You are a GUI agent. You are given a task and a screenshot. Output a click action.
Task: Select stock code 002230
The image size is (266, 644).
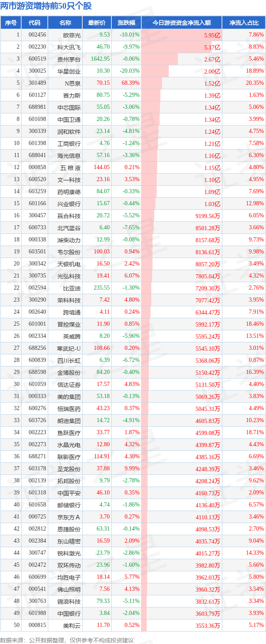click(34, 47)
